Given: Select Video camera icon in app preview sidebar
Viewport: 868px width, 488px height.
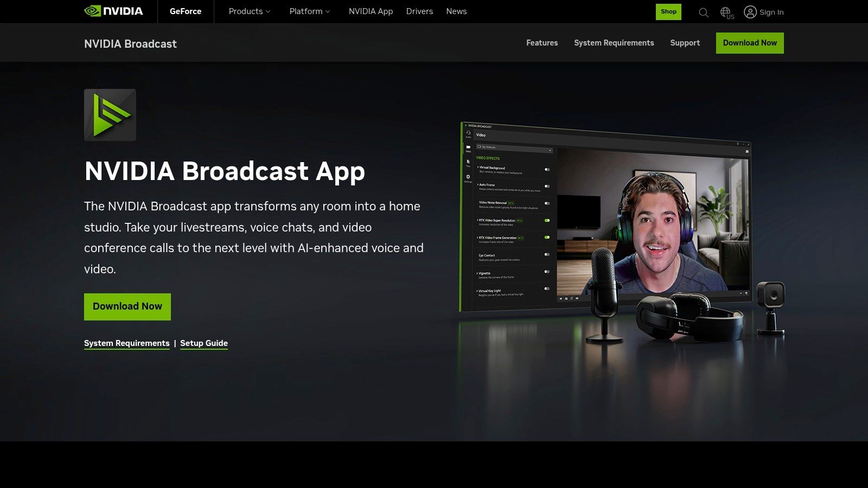Looking at the screenshot, I should 468,147.
